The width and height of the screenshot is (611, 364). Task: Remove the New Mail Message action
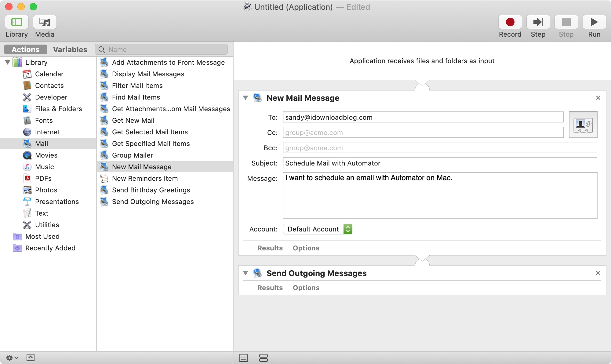pos(598,98)
